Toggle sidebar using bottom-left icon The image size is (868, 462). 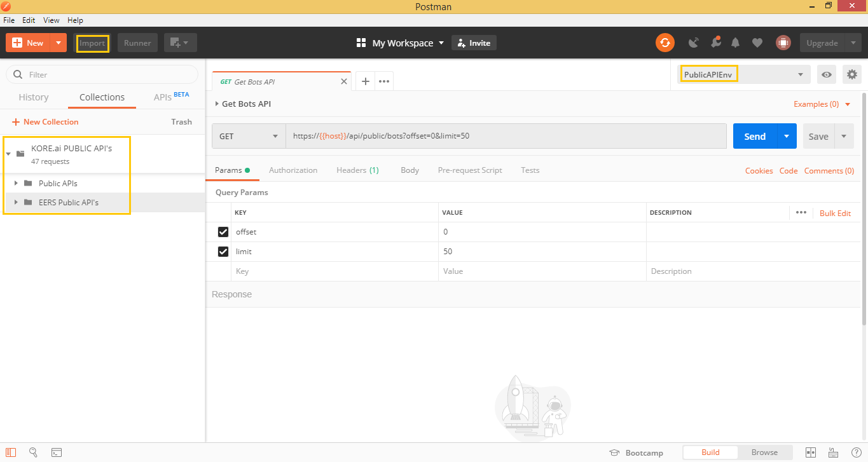click(x=10, y=452)
